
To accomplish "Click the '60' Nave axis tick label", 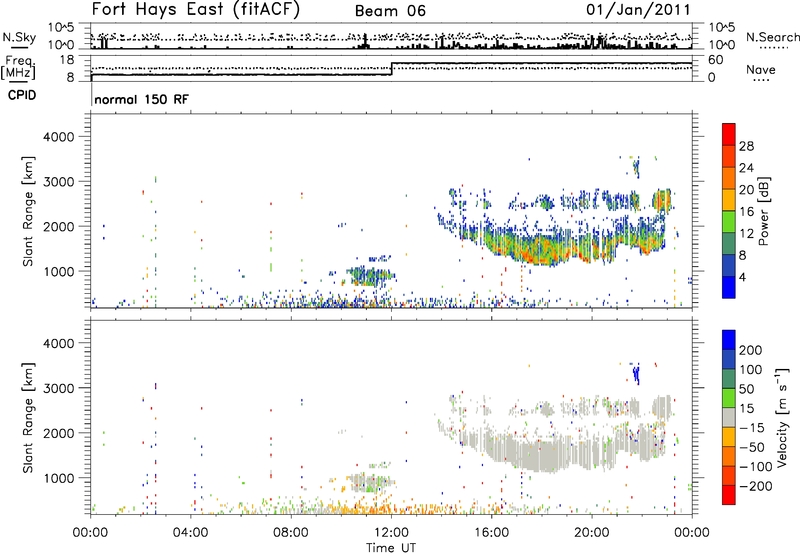I will click(715, 60).
